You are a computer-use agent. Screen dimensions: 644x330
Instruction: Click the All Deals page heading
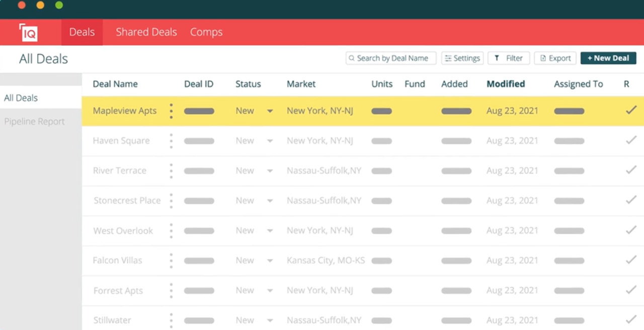click(x=43, y=59)
